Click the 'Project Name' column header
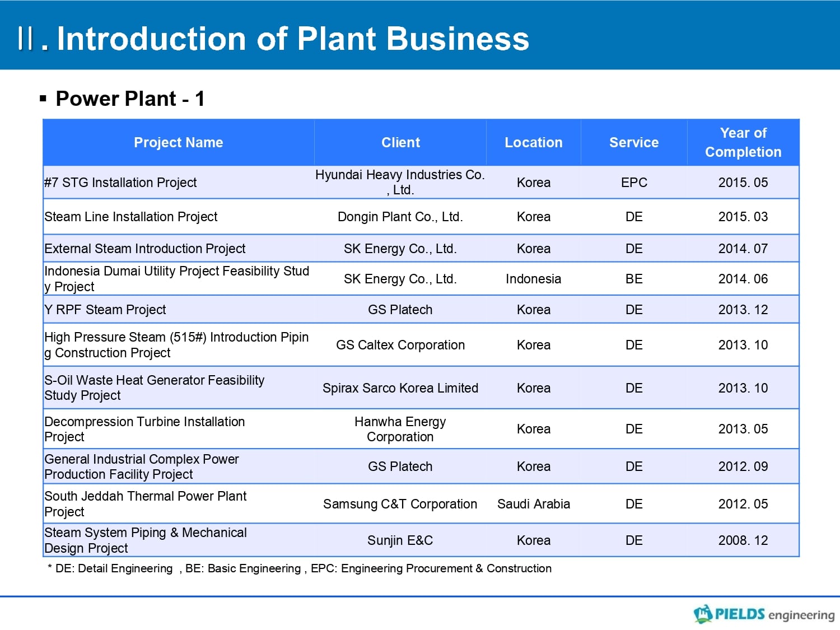 [179, 142]
